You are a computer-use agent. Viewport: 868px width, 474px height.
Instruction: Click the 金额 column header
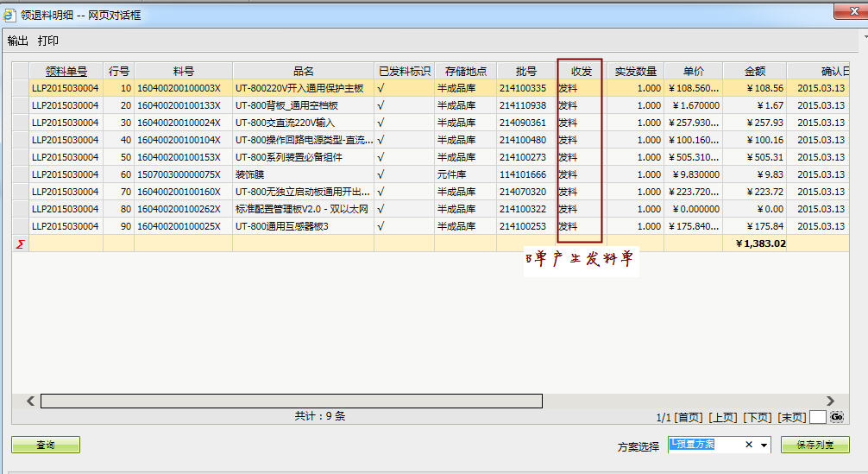pos(754,72)
